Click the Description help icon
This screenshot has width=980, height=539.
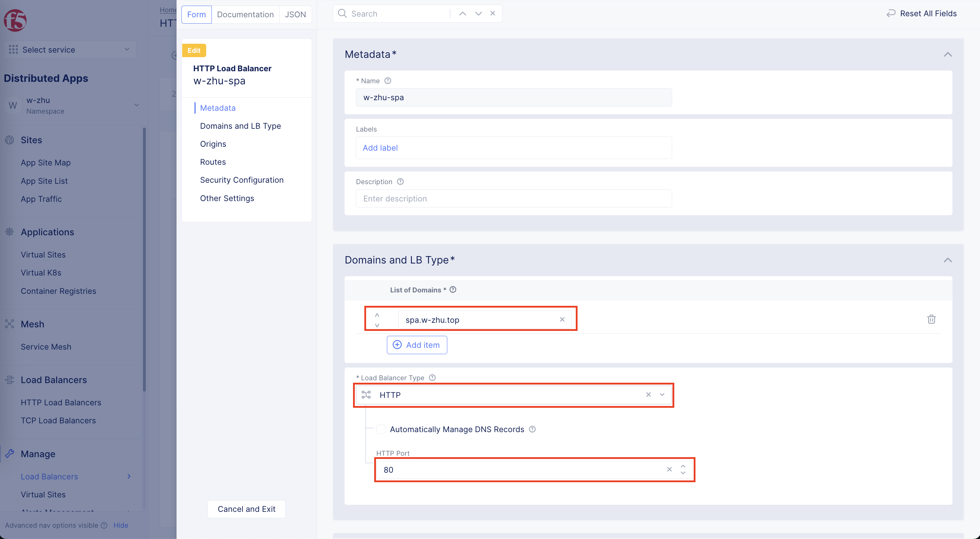(x=400, y=182)
